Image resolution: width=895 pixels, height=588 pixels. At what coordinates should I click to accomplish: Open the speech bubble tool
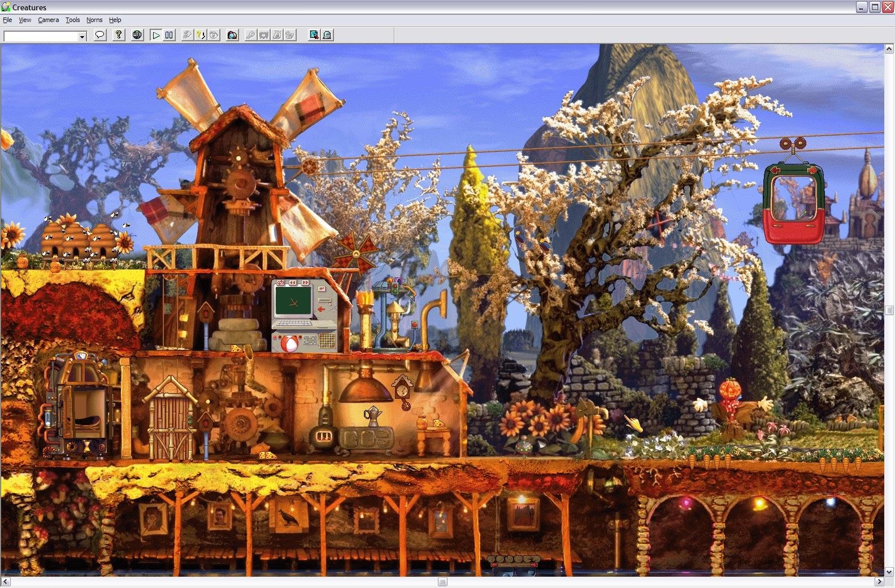coord(100,35)
